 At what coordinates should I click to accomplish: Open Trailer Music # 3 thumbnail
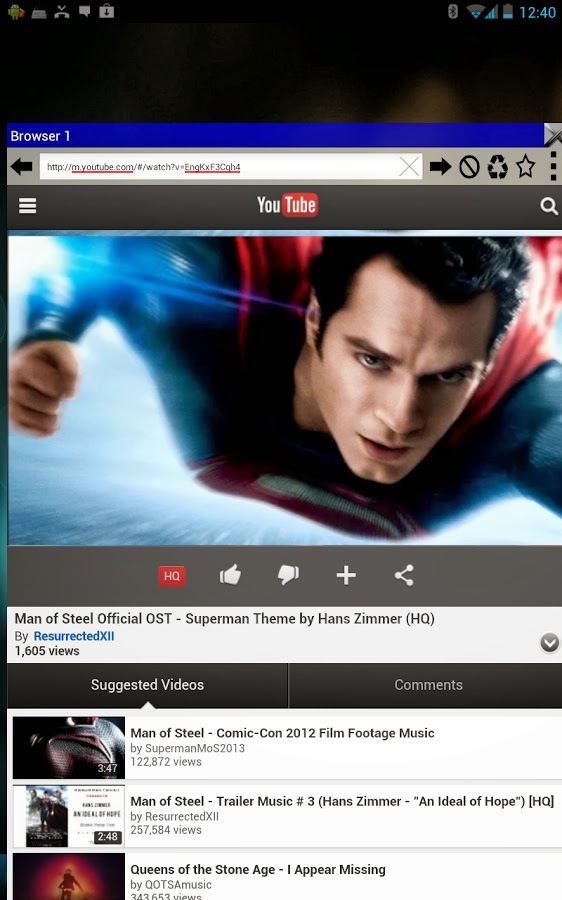tap(69, 816)
